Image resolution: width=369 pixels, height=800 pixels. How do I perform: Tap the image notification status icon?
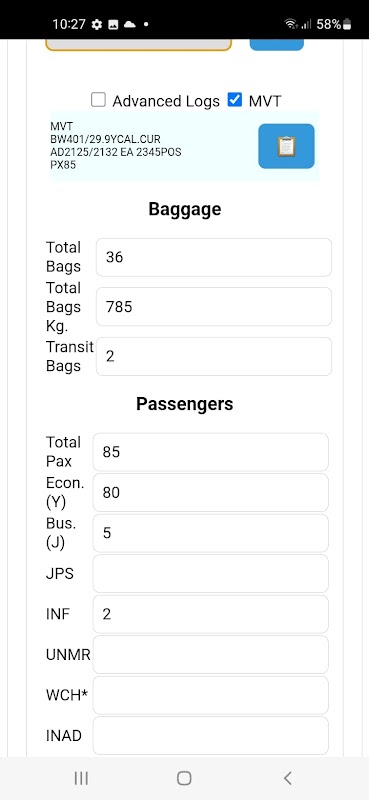113,24
